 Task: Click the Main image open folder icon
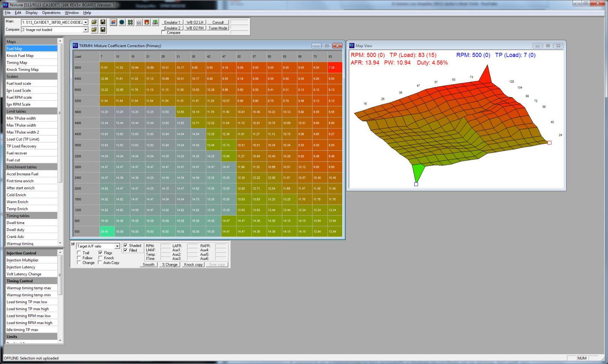tap(94, 22)
